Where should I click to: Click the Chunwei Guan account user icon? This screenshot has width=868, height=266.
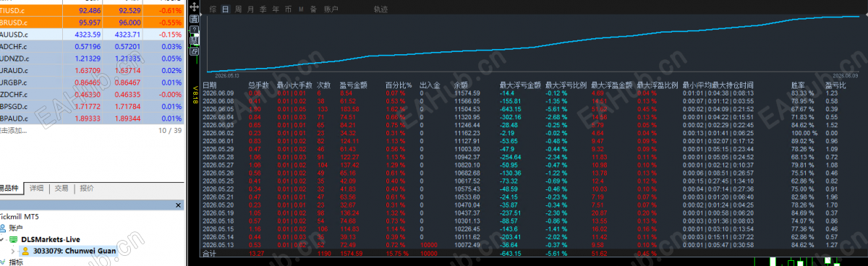coord(25,251)
